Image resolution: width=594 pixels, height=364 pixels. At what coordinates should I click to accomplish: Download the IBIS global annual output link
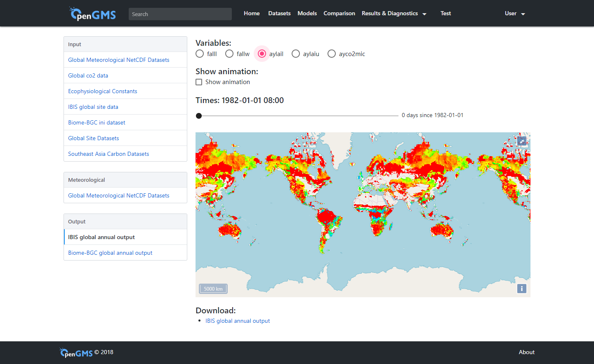click(238, 321)
